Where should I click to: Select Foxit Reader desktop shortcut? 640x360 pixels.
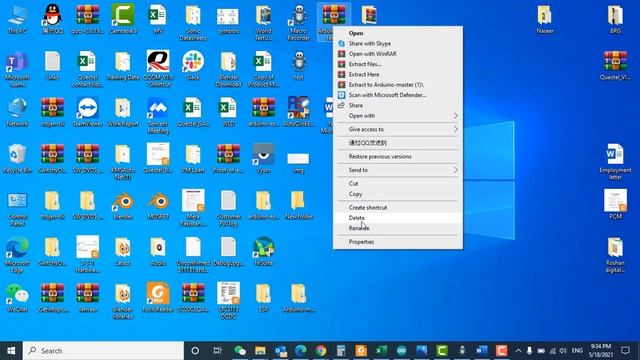click(158, 298)
